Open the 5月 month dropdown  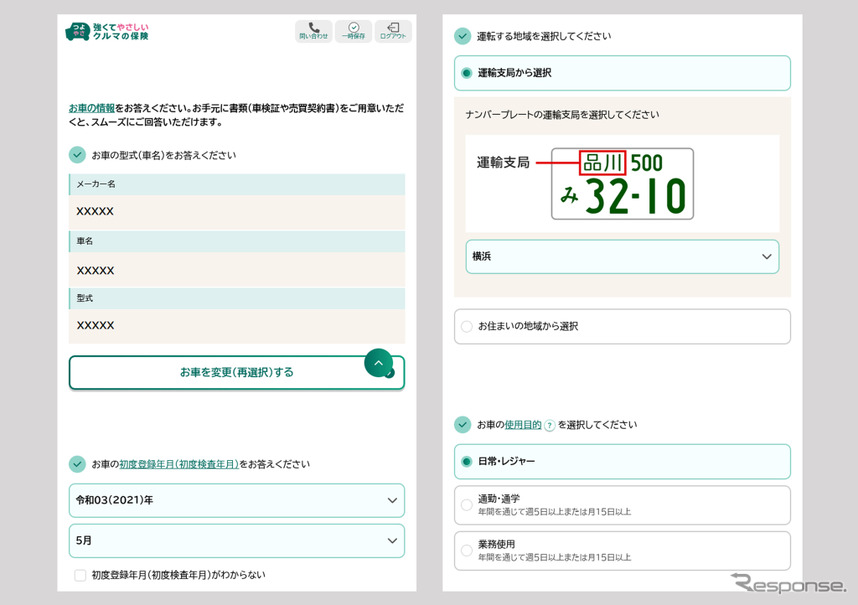click(x=236, y=541)
